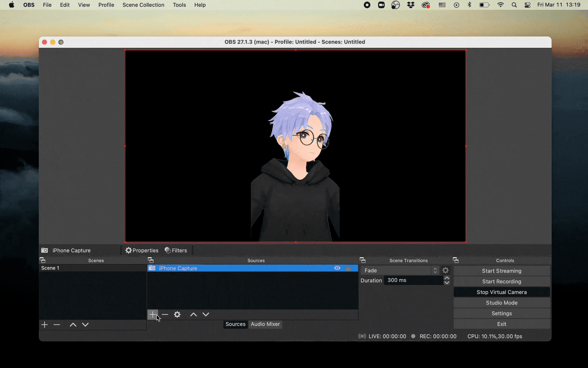
Task: Enable Studio Mode
Action: [501, 303]
